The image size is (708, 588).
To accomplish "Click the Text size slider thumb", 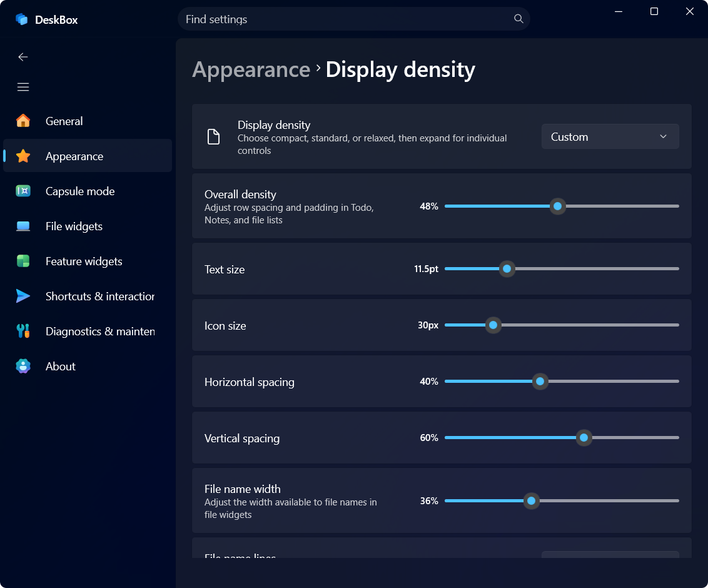I will (507, 269).
